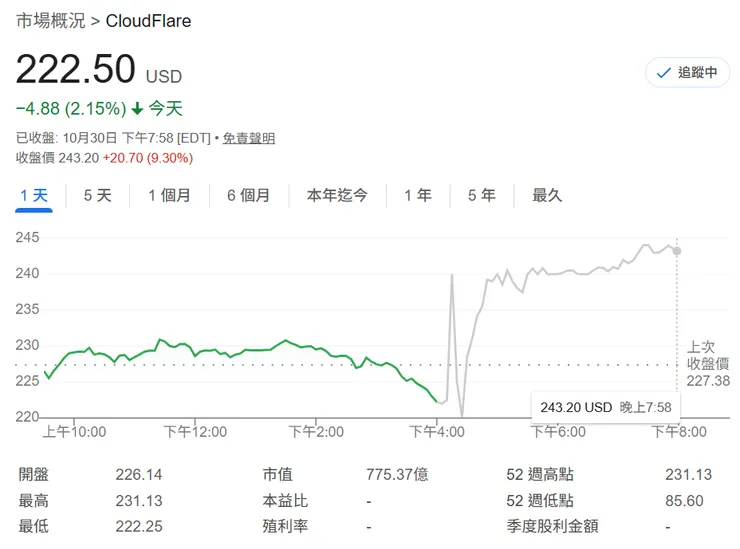740x549 pixels.
Task: Click the 季度股利金額 label
Action: pyautogui.click(x=552, y=526)
